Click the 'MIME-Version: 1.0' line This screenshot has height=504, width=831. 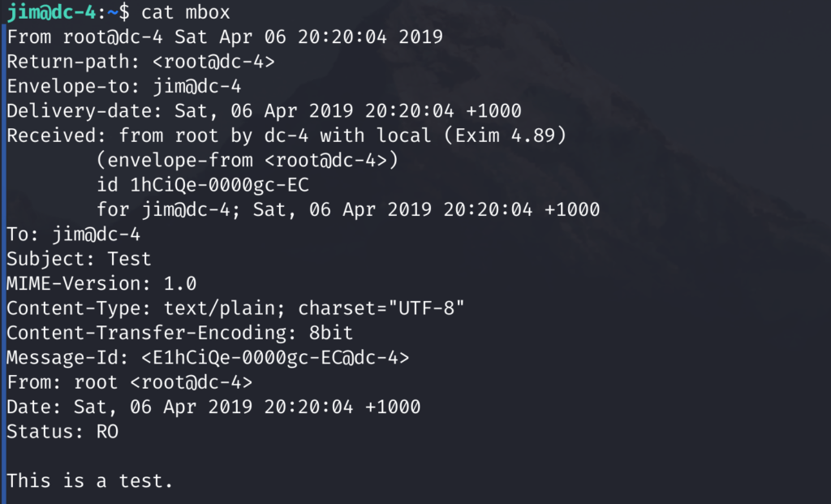tap(101, 283)
